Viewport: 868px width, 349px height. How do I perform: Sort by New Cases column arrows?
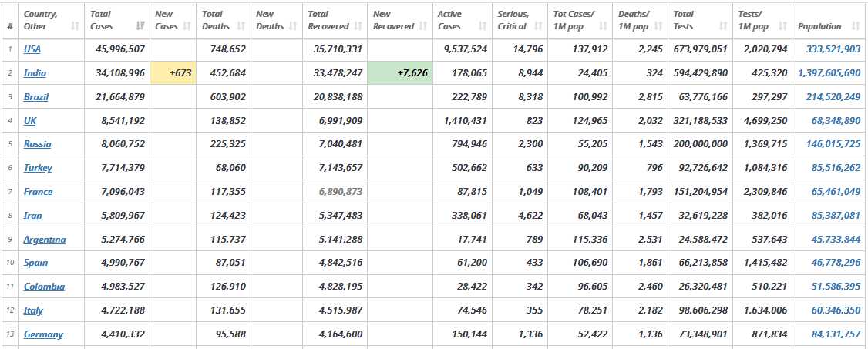point(187,26)
